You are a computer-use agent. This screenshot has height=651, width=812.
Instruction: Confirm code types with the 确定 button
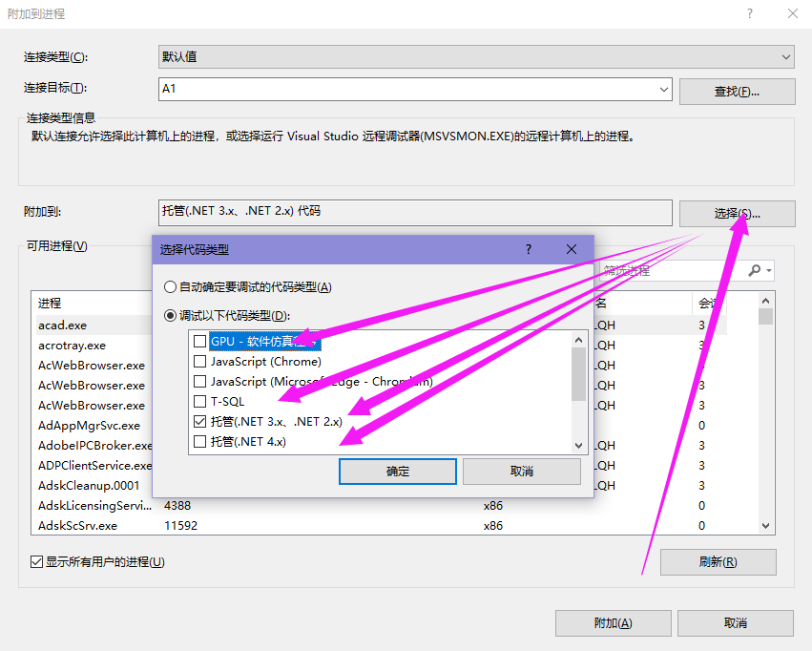tap(397, 471)
